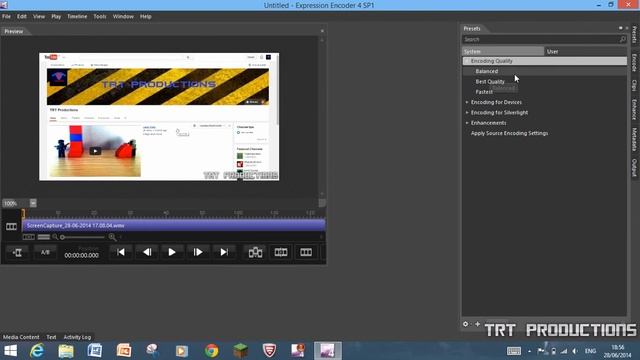Image resolution: width=640 pixels, height=360 pixels.
Task: Open the Media Content tab
Action: coord(21,337)
